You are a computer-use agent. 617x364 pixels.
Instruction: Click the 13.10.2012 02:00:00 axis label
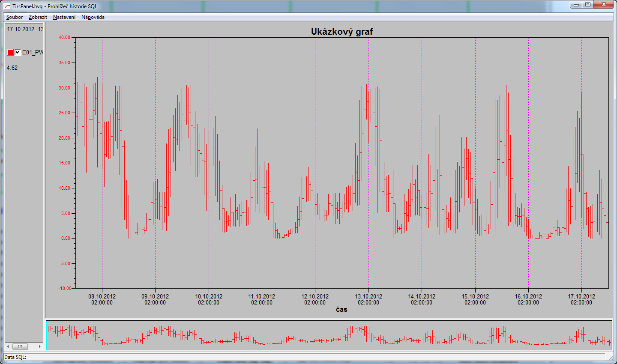pos(368,299)
